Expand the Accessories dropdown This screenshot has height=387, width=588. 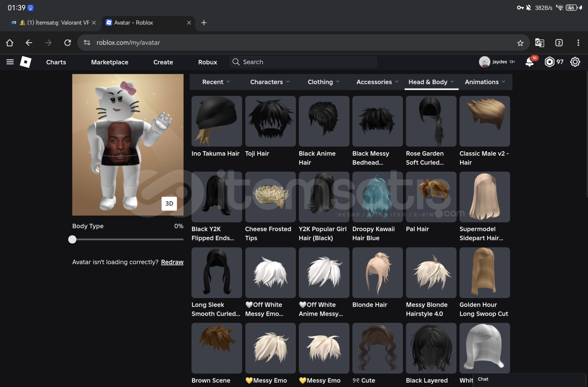[377, 82]
